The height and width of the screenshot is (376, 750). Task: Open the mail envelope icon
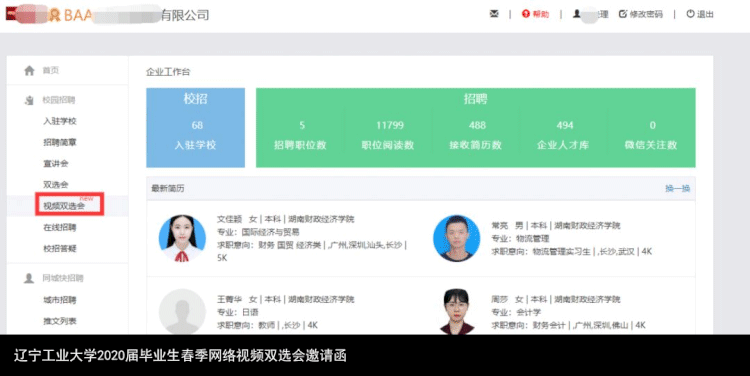[x=494, y=14]
